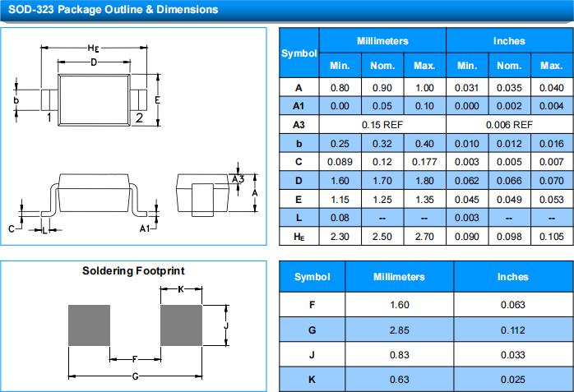Select row A1 nominal value 0.05
This screenshot has height=392, width=574.
[x=382, y=106]
